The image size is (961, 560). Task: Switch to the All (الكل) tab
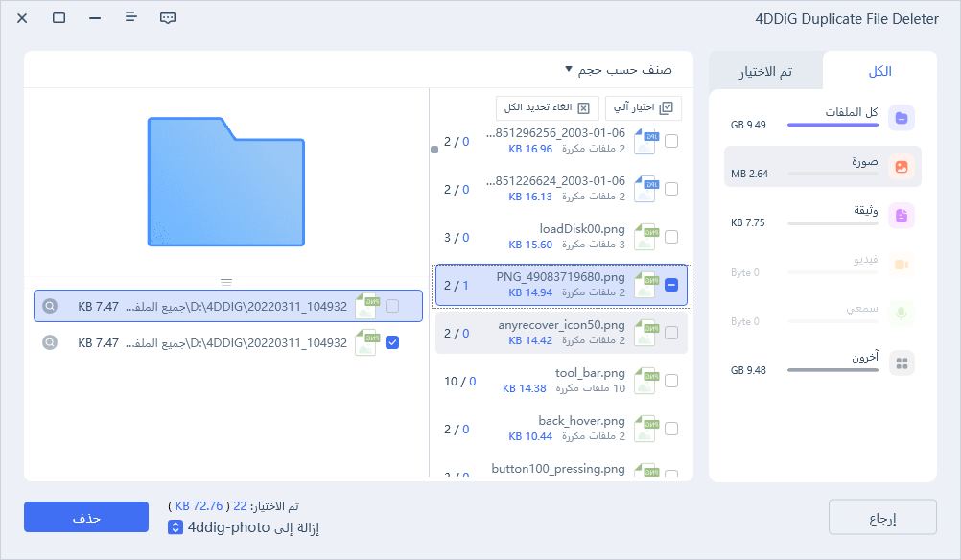pyautogui.click(x=879, y=71)
